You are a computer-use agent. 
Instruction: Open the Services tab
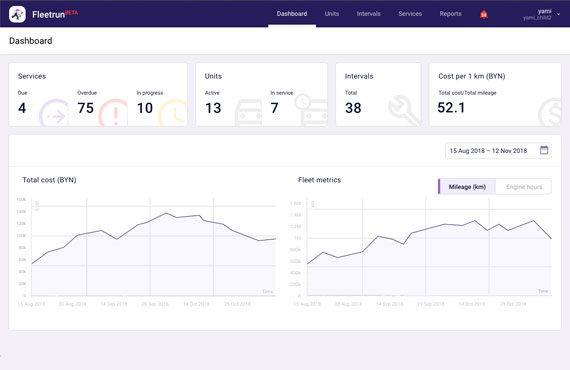click(x=410, y=14)
